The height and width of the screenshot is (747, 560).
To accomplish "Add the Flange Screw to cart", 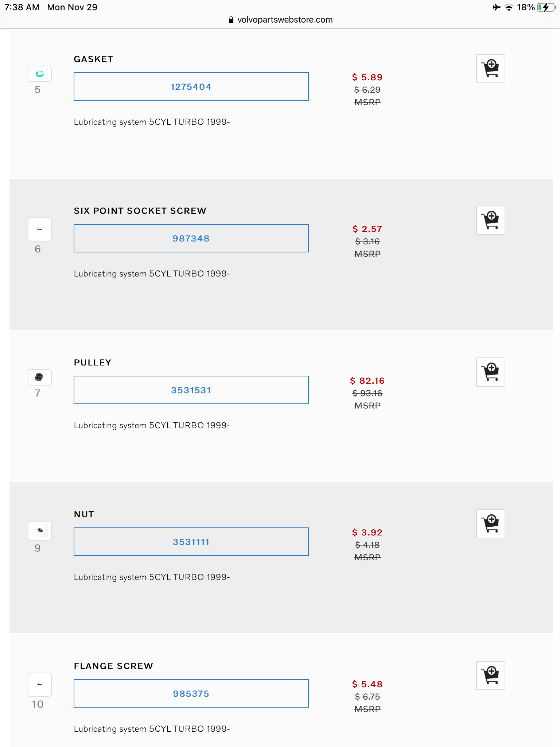I will [x=490, y=676].
